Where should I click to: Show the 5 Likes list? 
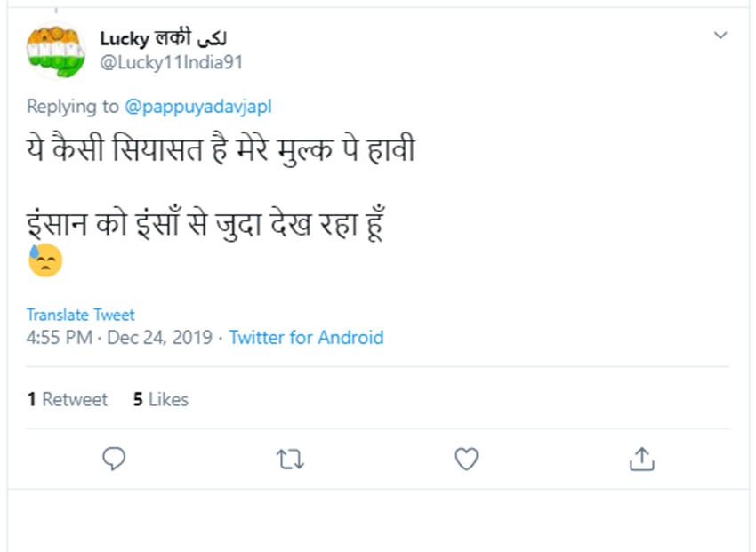[161, 400]
